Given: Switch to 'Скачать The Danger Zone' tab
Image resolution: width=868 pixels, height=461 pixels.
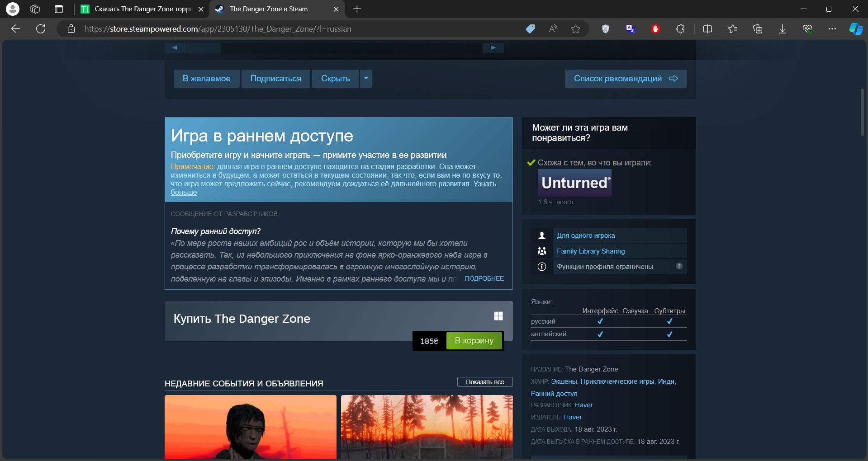Looking at the screenshot, I should click(143, 9).
